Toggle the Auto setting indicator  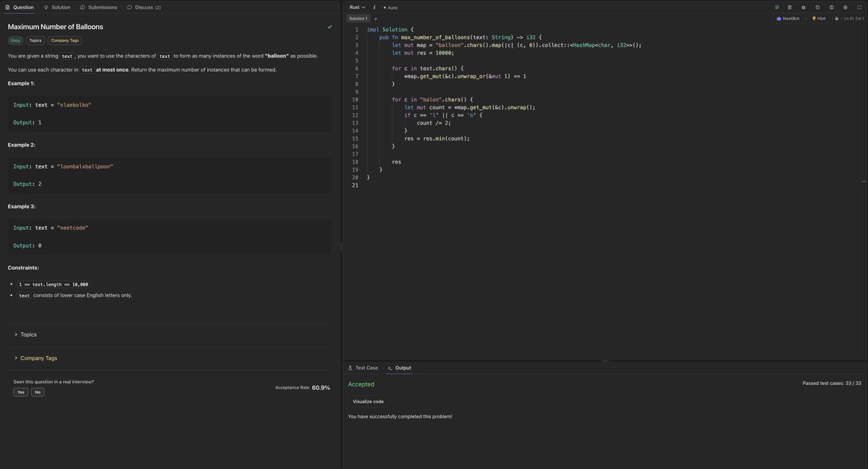[391, 8]
